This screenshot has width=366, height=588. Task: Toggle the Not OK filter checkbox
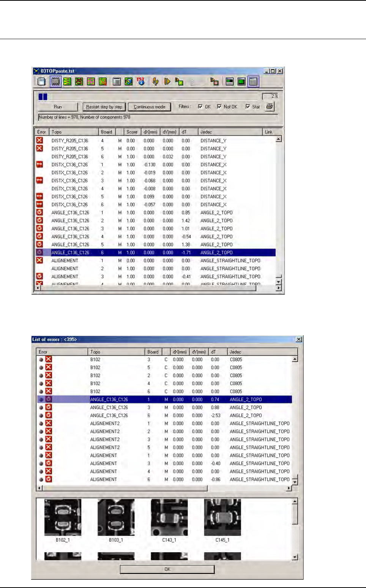click(219, 107)
